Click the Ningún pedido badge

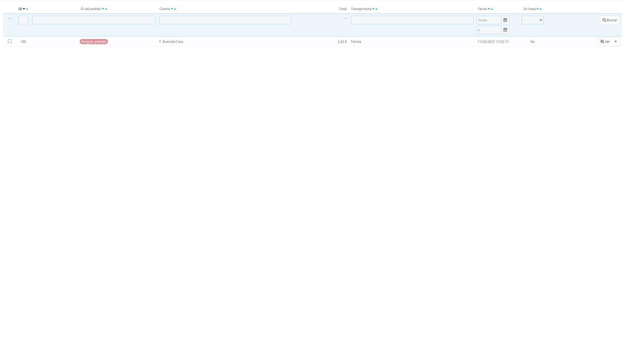coord(94,42)
